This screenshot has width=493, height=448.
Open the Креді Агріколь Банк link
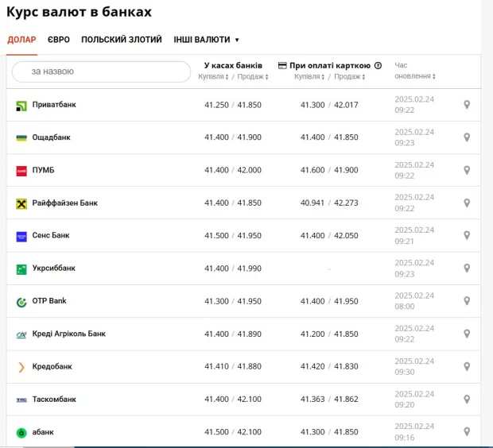coord(68,334)
